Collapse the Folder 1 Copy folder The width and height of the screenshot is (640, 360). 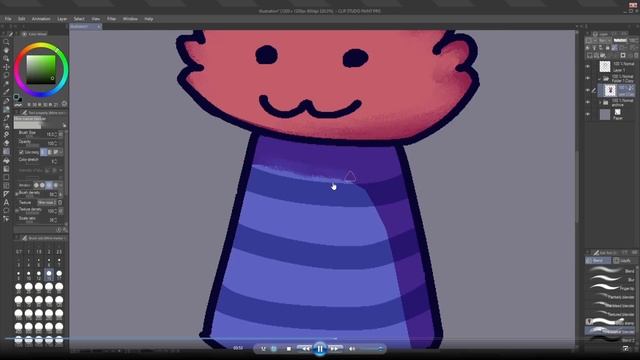(600, 78)
